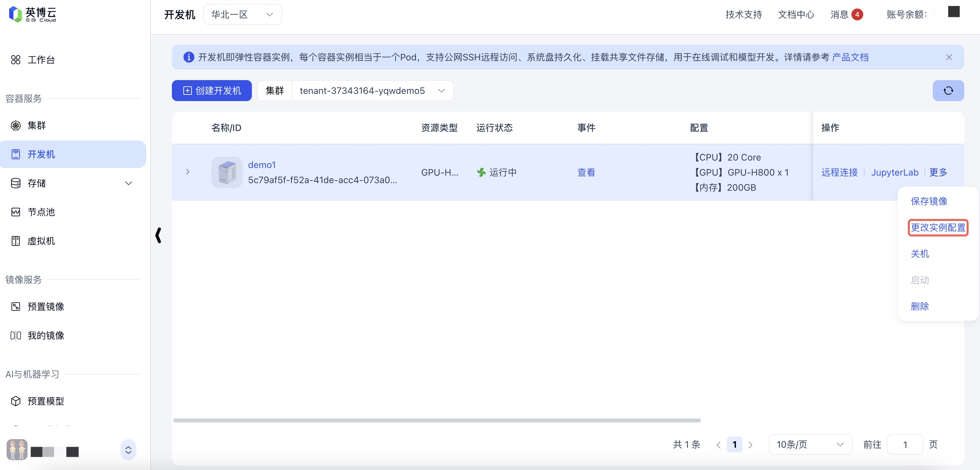
Task: Open the 华北一区 region dropdown
Action: (x=242, y=14)
